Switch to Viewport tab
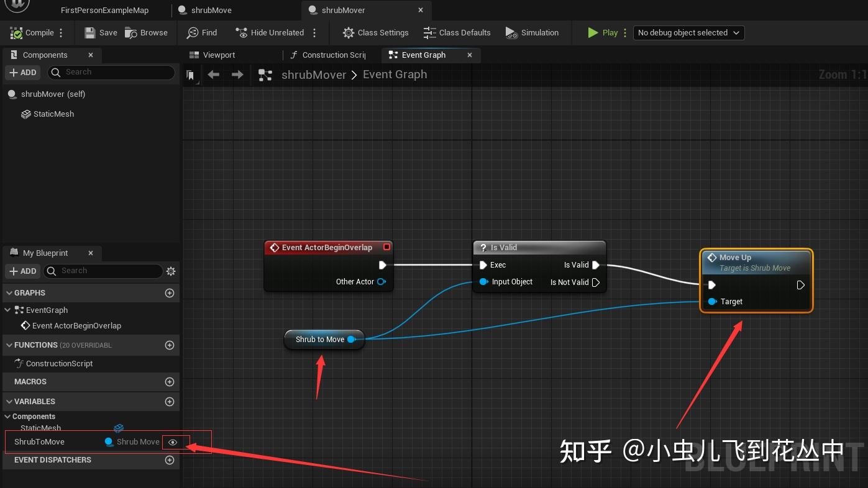 pyautogui.click(x=212, y=55)
